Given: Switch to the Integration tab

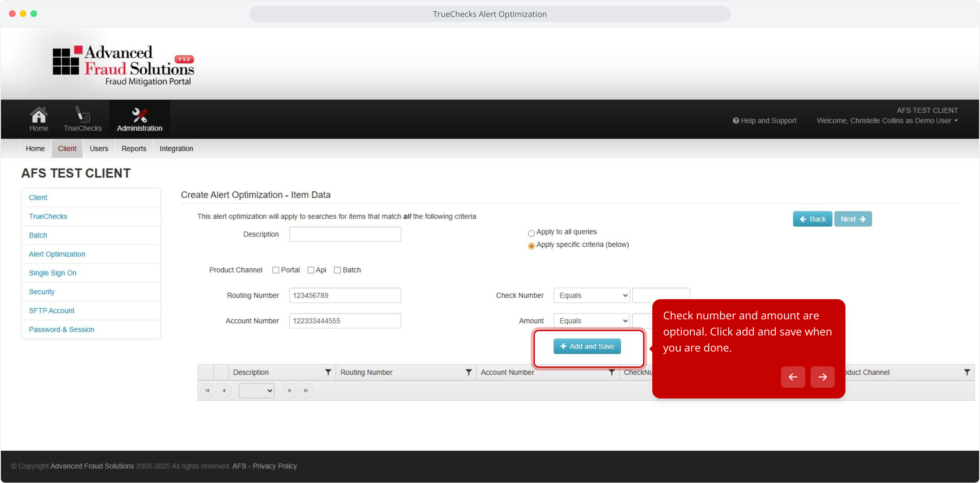Looking at the screenshot, I should click(x=177, y=148).
